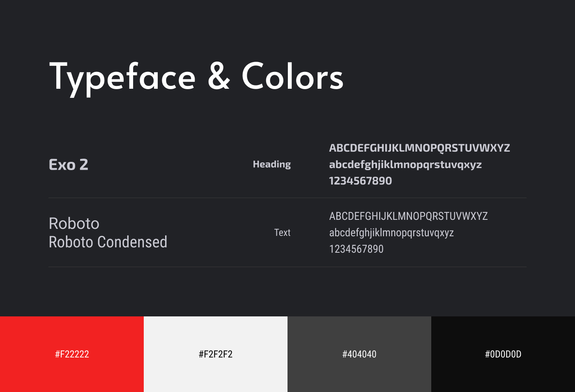Select the bold Exo 2 digits line
Viewport: 575px width, 392px height.
click(x=360, y=181)
